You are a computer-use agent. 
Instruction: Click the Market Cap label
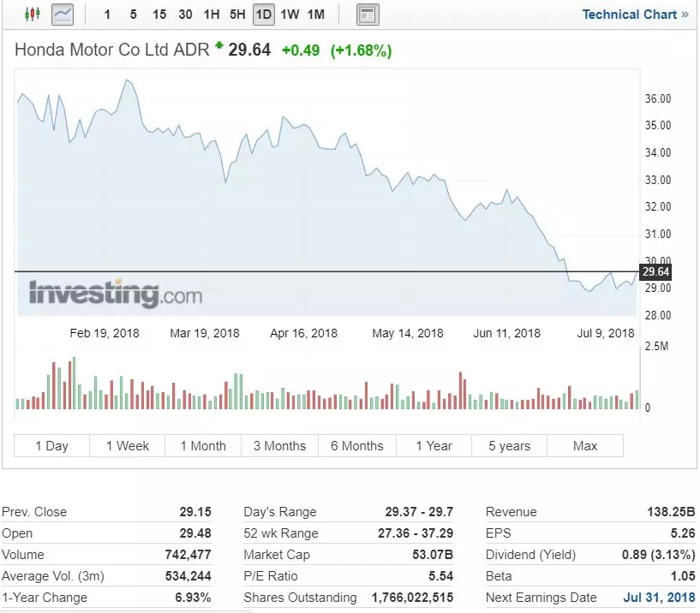pyautogui.click(x=277, y=555)
